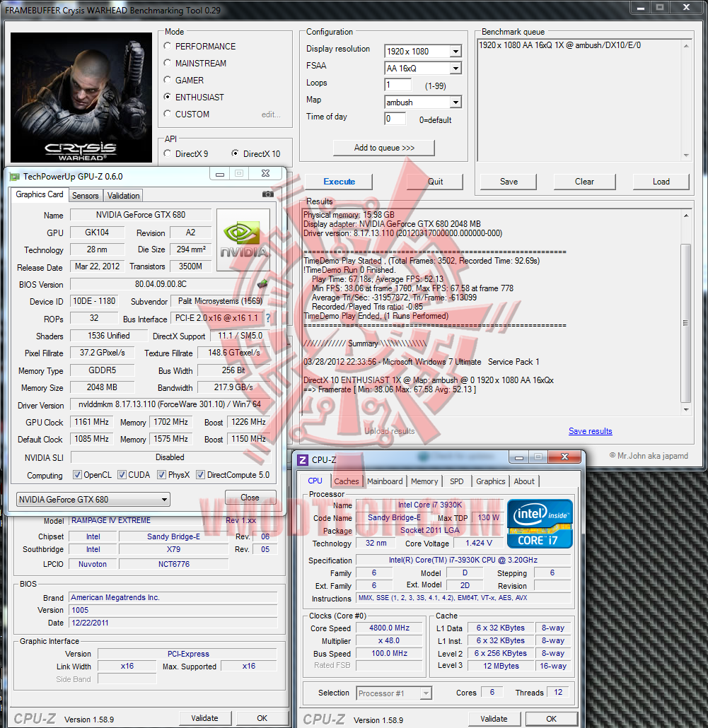Select the GAMER mode radio button
Image resolution: width=708 pixels, height=728 pixels.
(x=167, y=80)
